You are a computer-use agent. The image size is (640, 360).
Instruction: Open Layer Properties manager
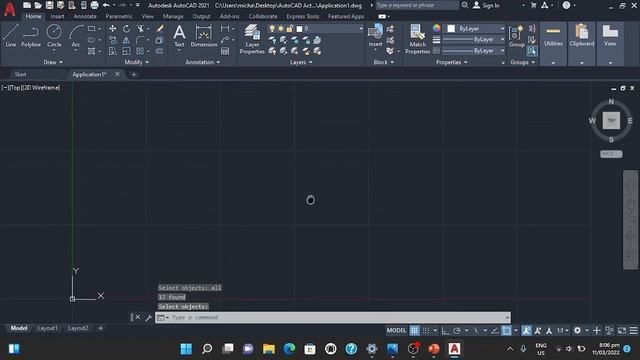coord(252,39)
